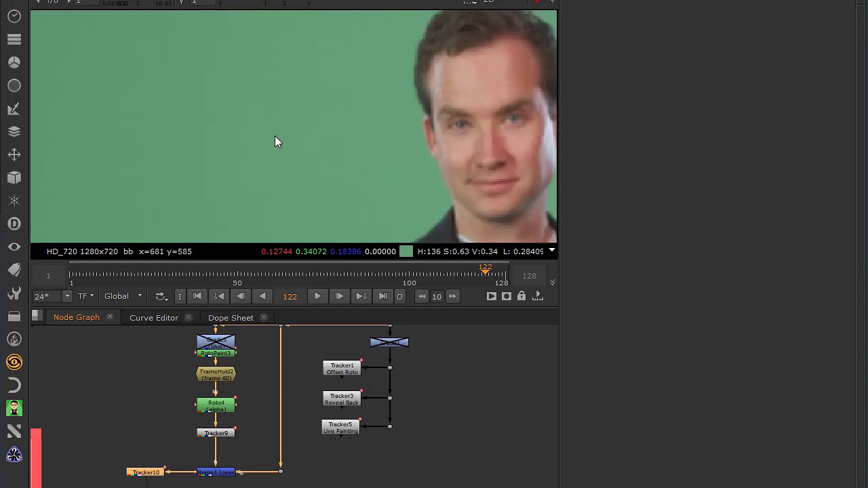The image size is (868, 488).
Task: Open the TF timeline display dropdown
Action: click(85, 296)
